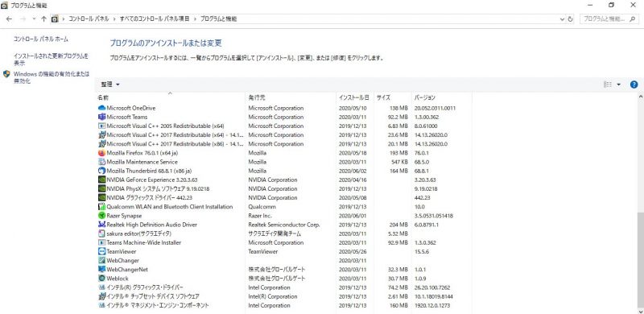
Task: Click the refresh button in address bar
Action: (x=570, y=19)
